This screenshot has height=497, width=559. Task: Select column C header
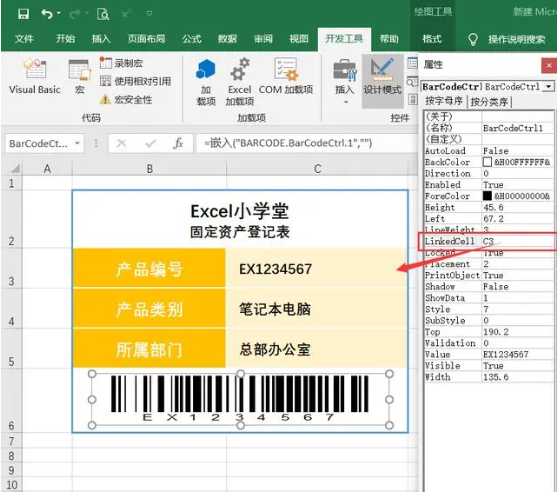317,169
